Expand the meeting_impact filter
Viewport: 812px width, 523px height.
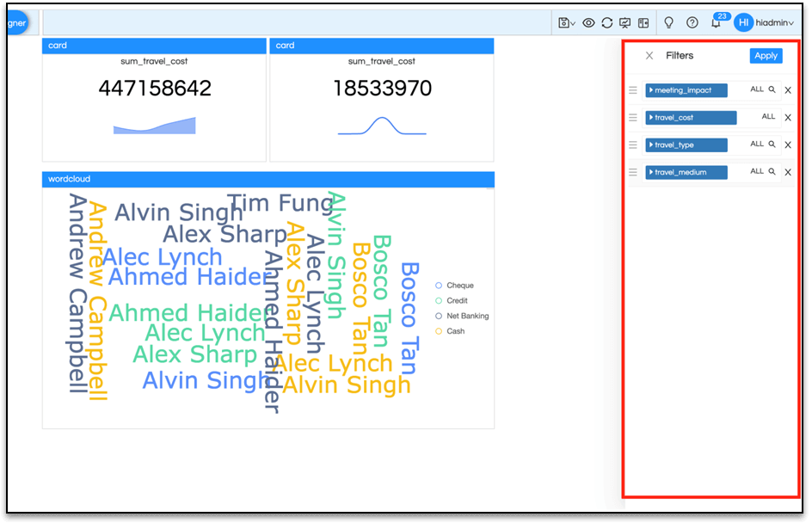(686, 90)
